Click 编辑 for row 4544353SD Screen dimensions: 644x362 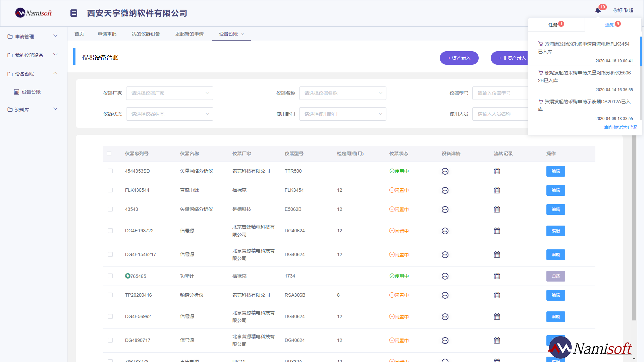coord(556,171)
